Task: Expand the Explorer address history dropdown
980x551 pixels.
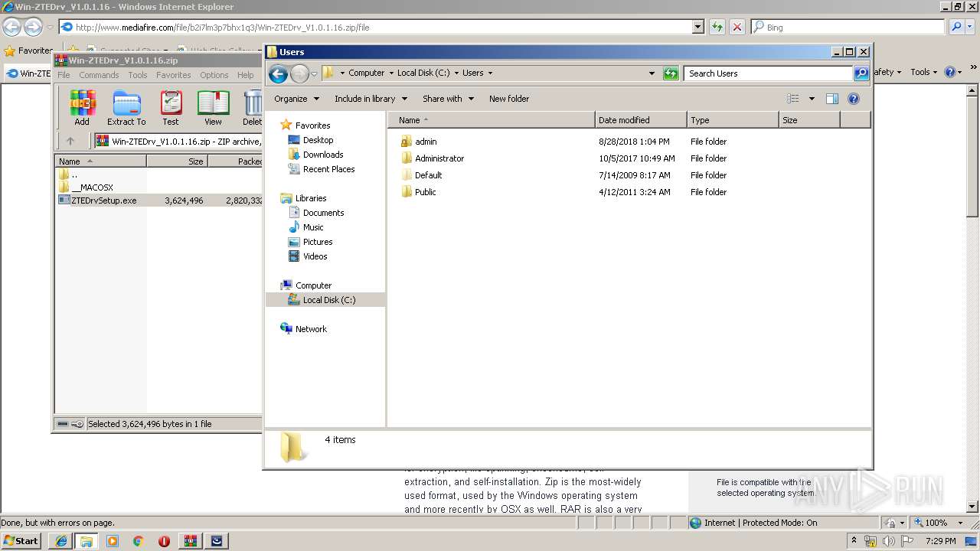Action: click(x=652, y=73)
